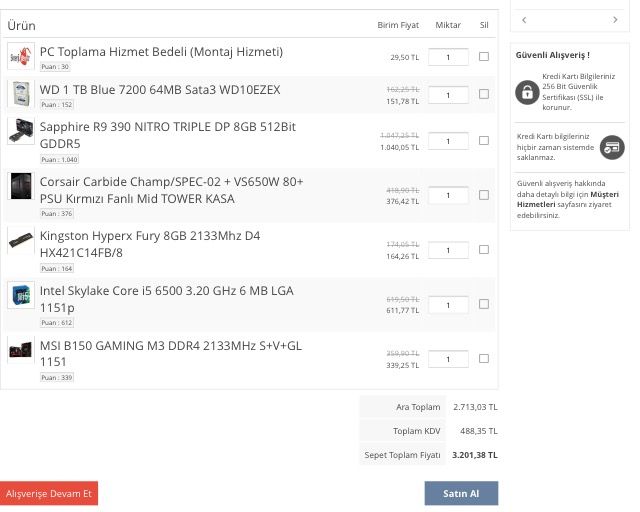This screenshot has width=640, height=512.
Task: Go to next item with right arrow
Action: click(615, 20)
